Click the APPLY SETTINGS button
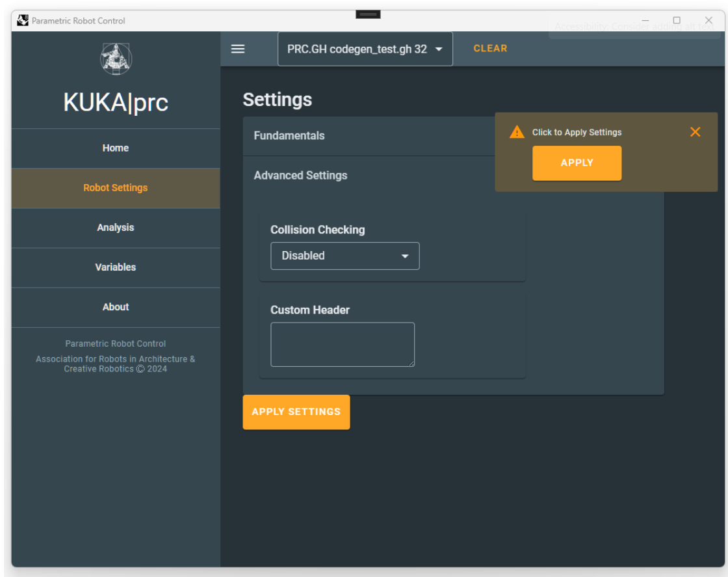This screenshot has width=728, height=577. point(296,412)
